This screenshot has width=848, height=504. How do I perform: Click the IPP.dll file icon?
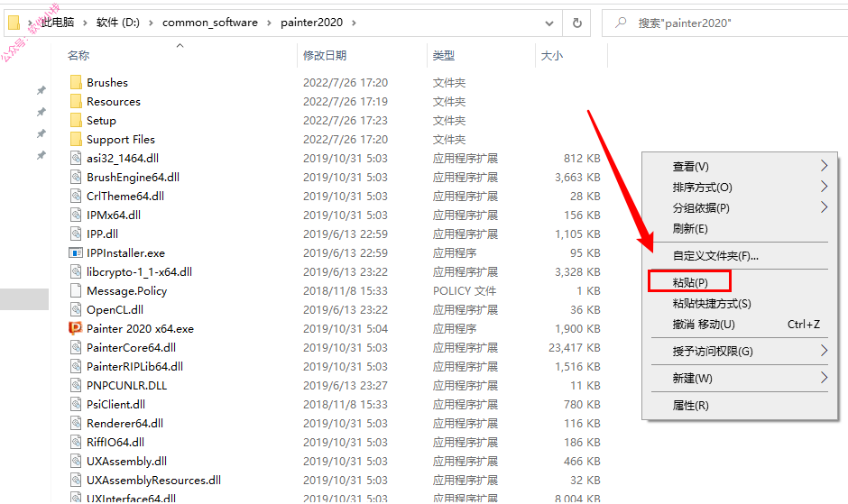click(x=76, y=234)
